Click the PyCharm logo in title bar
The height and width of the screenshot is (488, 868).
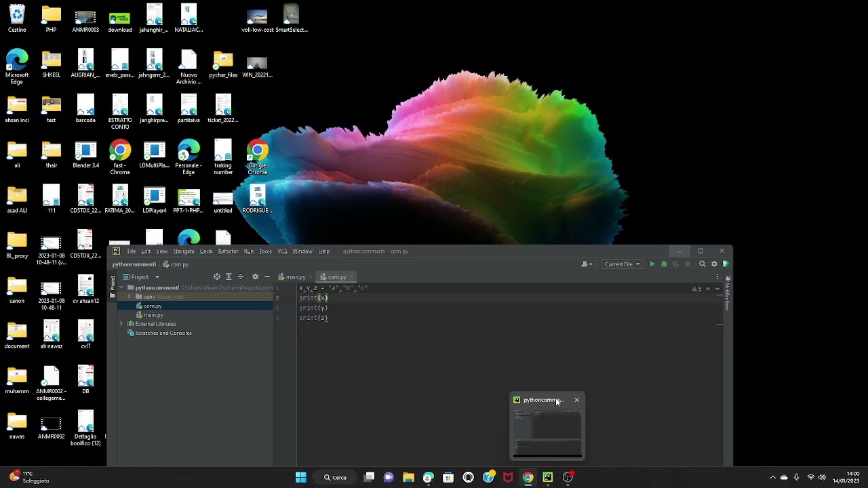pos(116,251)
